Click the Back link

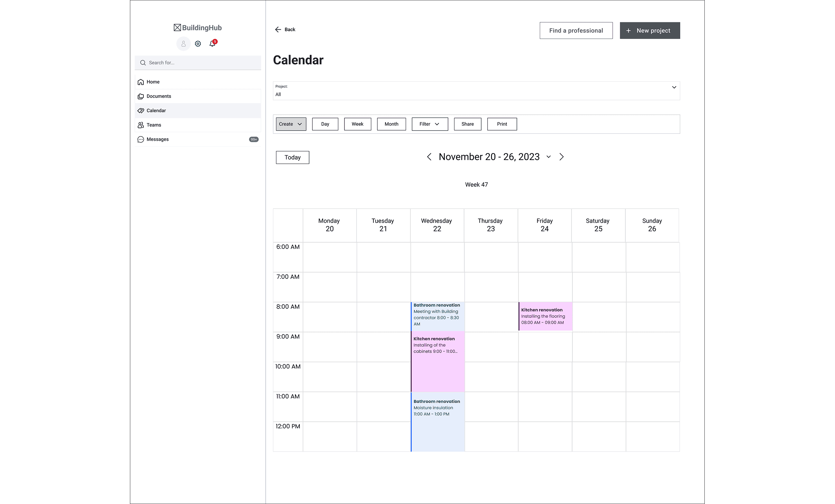(x=285, y=30)
